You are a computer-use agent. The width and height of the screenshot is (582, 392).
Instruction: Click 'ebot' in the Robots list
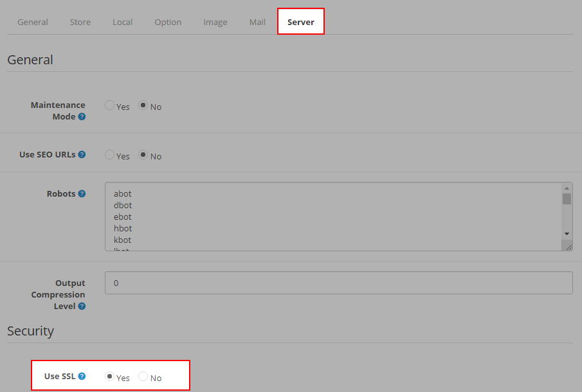[x=122, y=217]
